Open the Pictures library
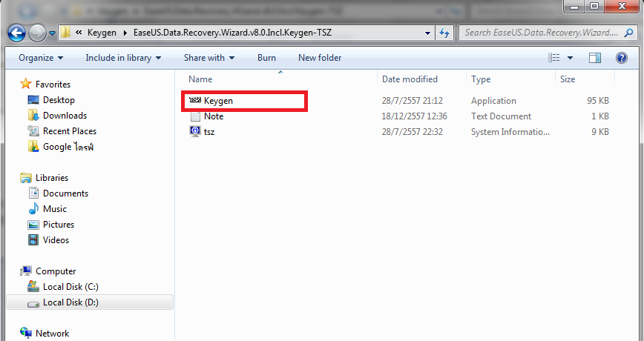644x341 pixels. pos(59,225)
